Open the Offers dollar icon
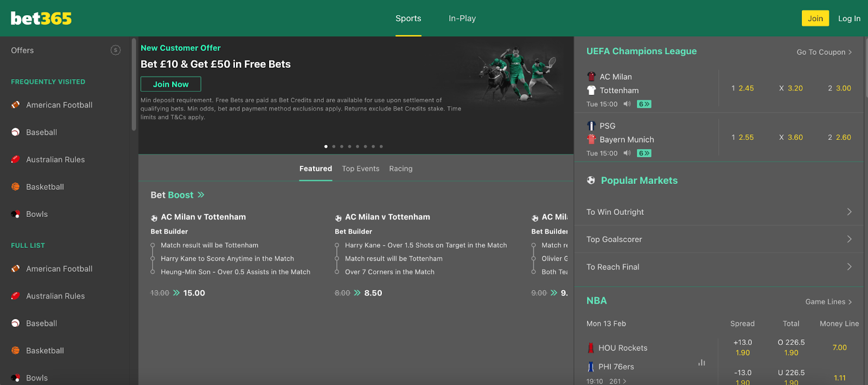 116,50
